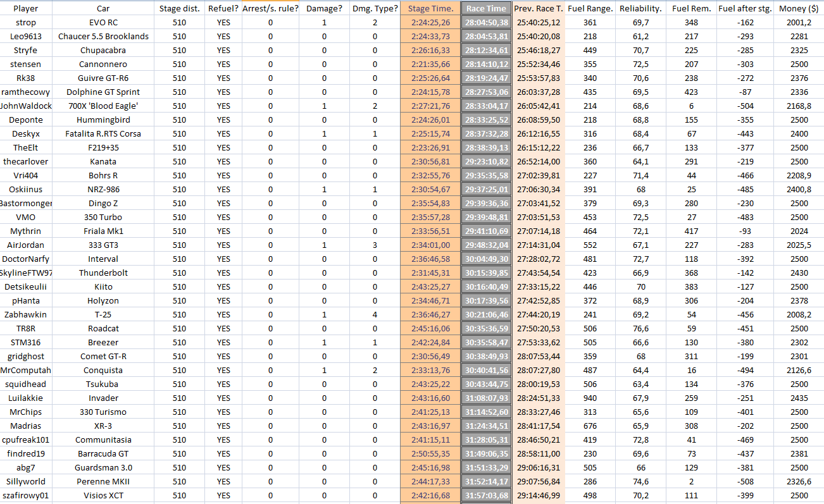
Task: Click the 'Player' column header
Action: click(26, 9)
